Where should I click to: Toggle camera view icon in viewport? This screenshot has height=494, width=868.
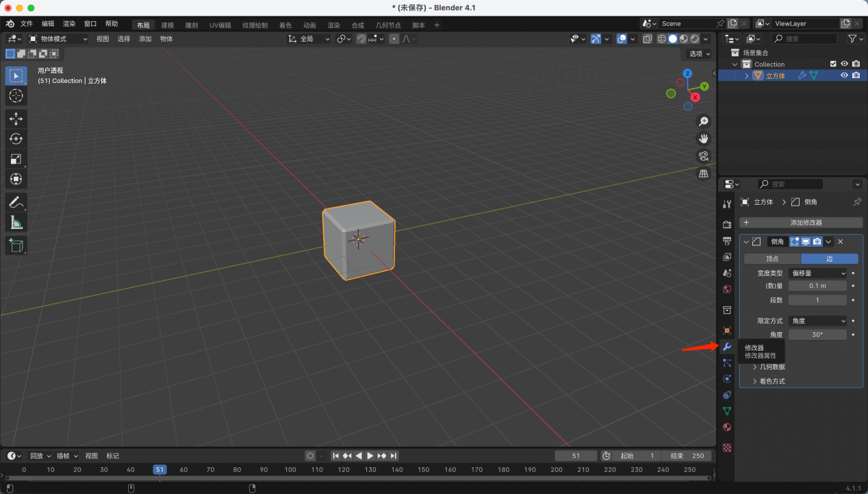pos(703,156)
